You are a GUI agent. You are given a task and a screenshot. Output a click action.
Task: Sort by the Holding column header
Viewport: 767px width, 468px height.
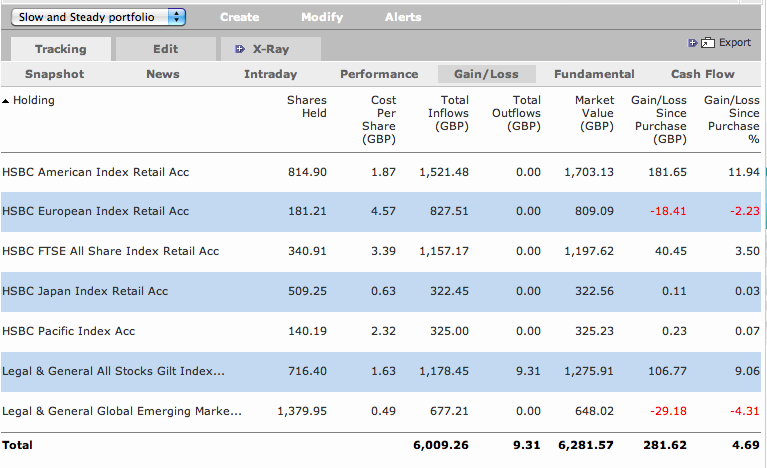click(34, 100)
